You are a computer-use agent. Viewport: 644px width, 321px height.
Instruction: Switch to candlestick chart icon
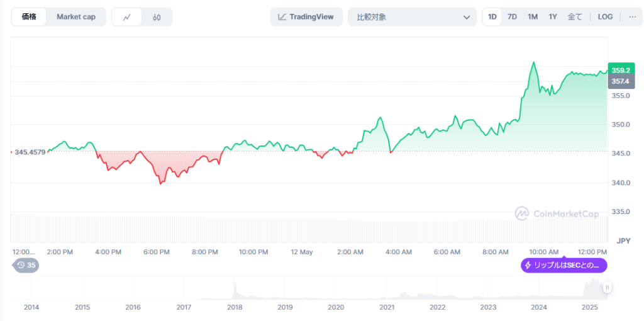(157, 17)
